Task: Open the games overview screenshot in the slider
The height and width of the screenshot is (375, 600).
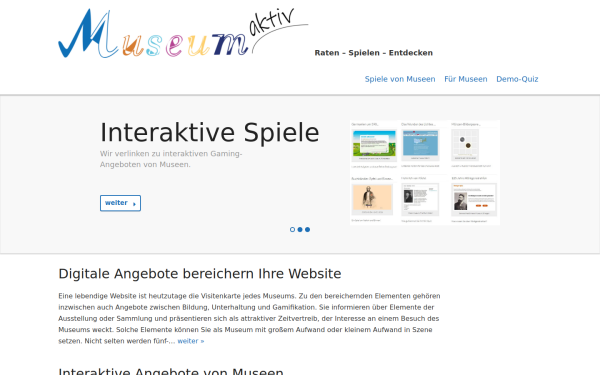Action: coord(425,173)
